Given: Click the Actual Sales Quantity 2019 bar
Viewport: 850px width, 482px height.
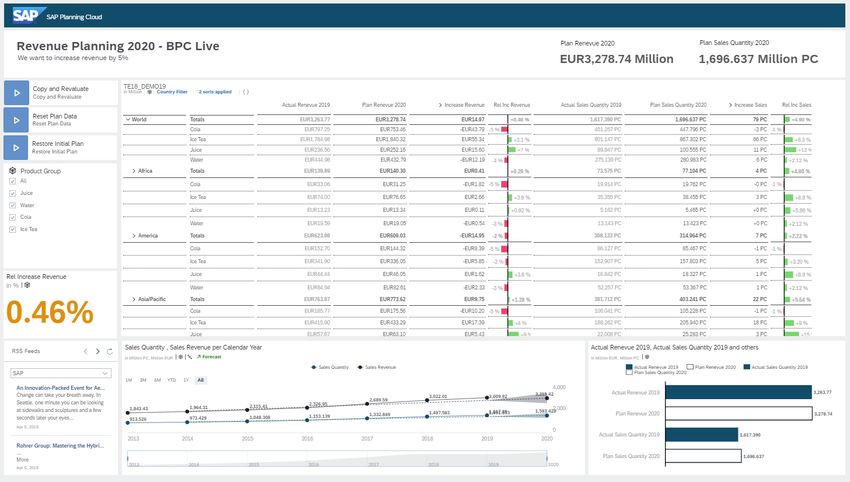Looking at the screenshot, I should [x=702, y=435].
